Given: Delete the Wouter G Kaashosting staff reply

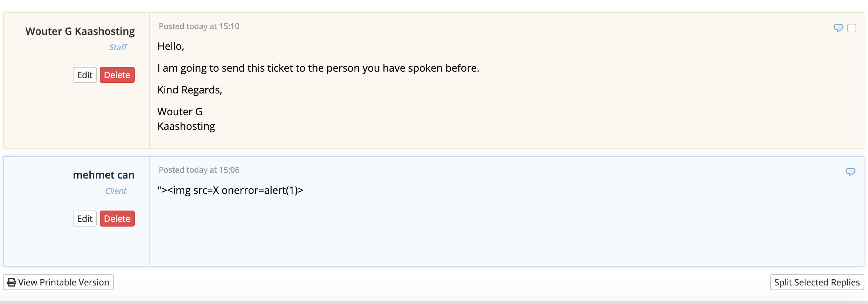Looking at the screenshot, I should (117, 75).
